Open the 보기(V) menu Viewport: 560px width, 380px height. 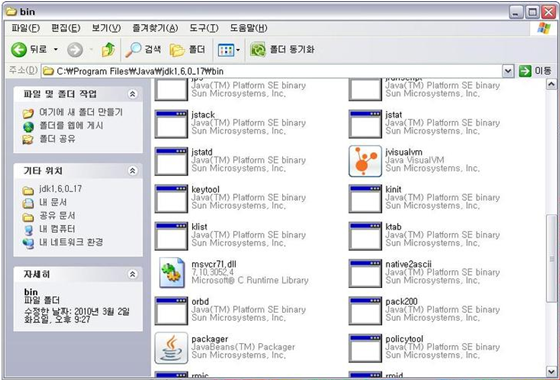pos(106,28)
